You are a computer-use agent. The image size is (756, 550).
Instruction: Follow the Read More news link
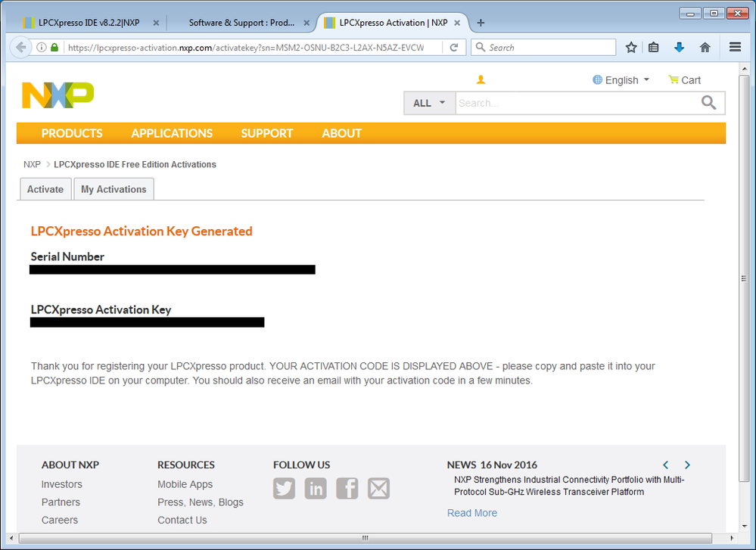coord(472,513)
